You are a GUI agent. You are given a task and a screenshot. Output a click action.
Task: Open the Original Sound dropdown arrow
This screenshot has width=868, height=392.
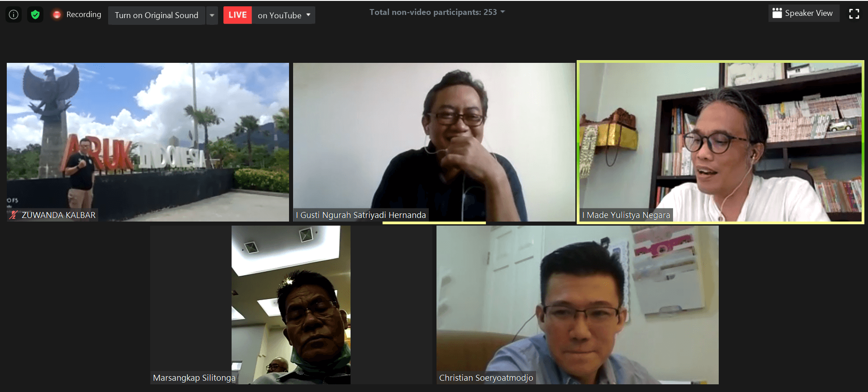point(212,15)
